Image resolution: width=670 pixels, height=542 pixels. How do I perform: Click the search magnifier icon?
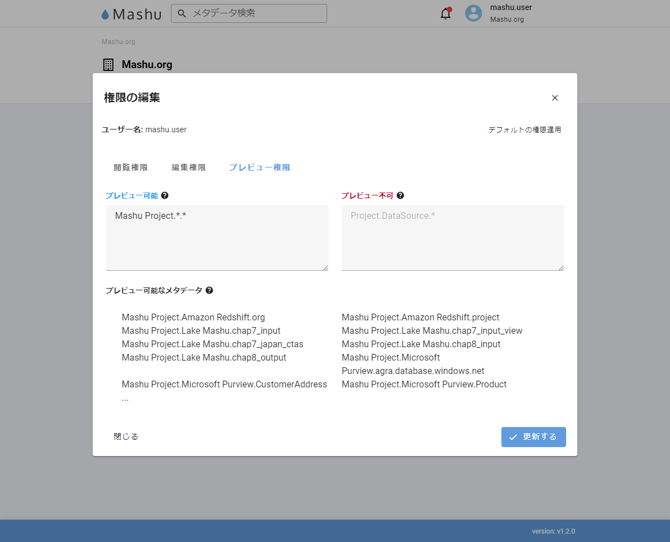[182, 14]
